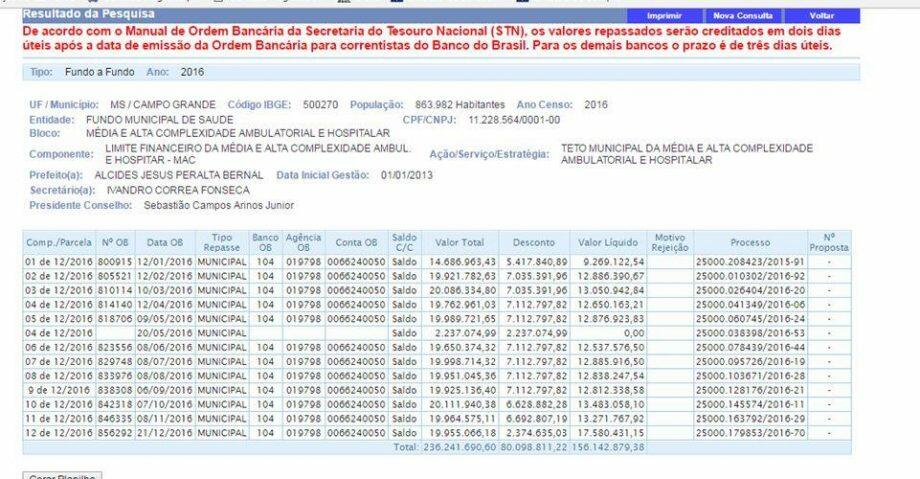The width and height of the screenshot is (920, 479).
Task: Click the grand total 236.241.690,60
Action: [459, 447]
